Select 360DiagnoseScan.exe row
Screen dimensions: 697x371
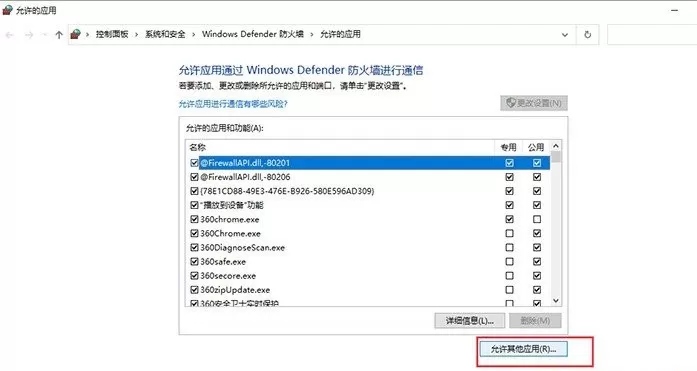[x=368, y=247]
